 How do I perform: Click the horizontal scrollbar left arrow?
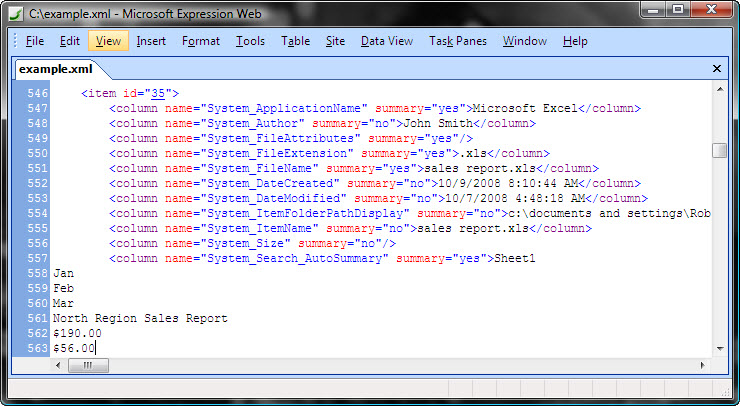click(59, 365)
